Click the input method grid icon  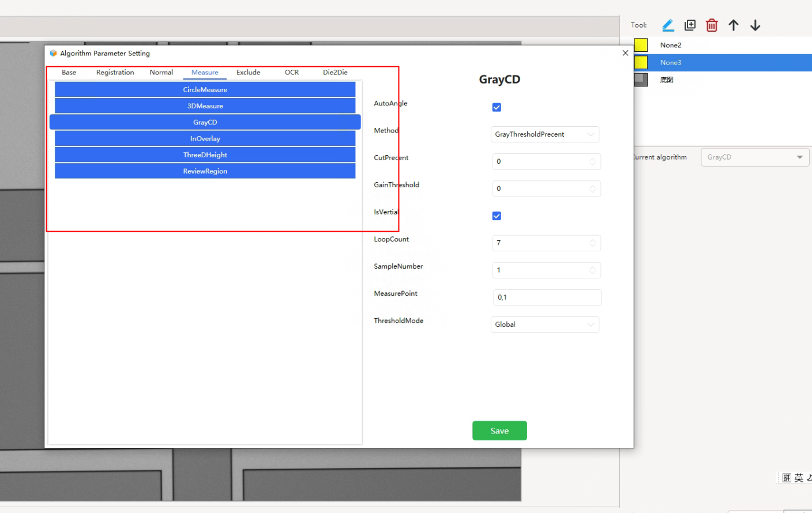point(787,478)
